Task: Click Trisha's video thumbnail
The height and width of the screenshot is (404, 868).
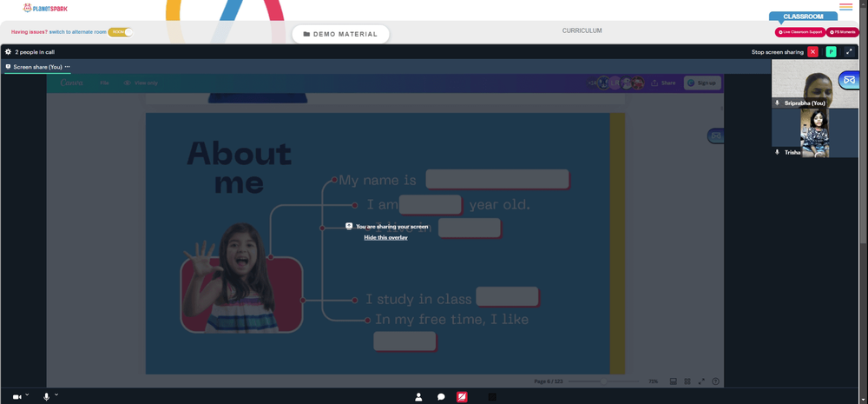Action: click(x=815, y=133)
